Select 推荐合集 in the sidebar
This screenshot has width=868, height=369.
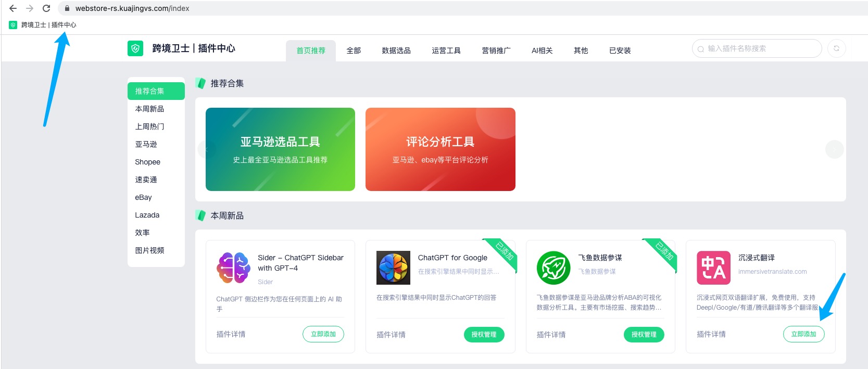click(x=156, y=91)
